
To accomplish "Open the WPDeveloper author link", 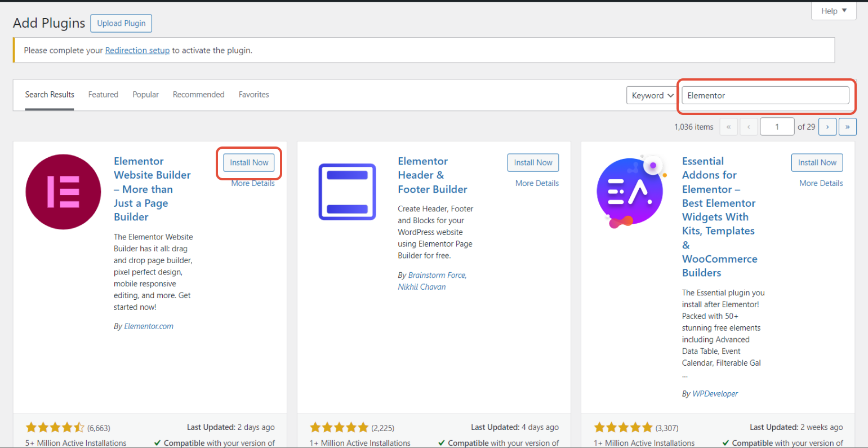I will point(715,394).
